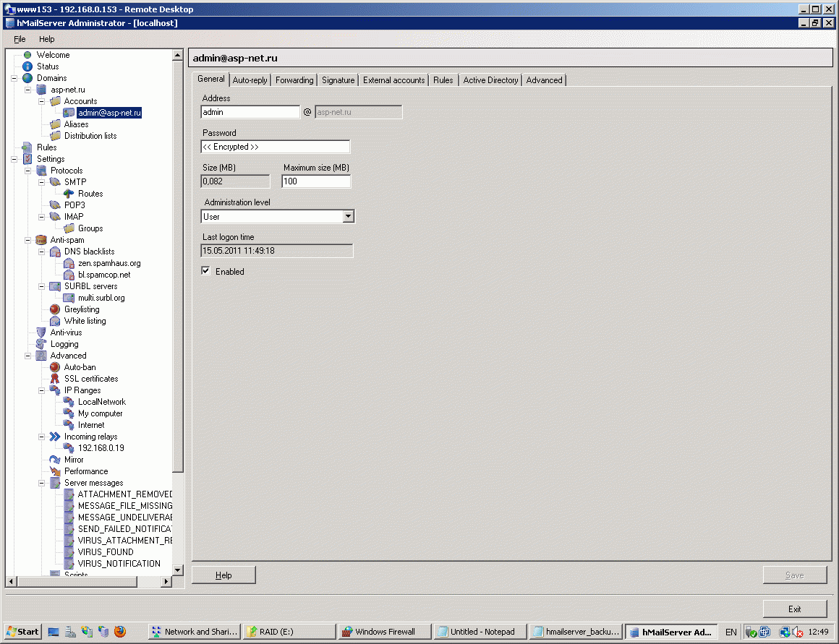Switch to Windows Firewall in taskbar
The width and height of the screenshot is (839, 644).
tap(386, 632)
